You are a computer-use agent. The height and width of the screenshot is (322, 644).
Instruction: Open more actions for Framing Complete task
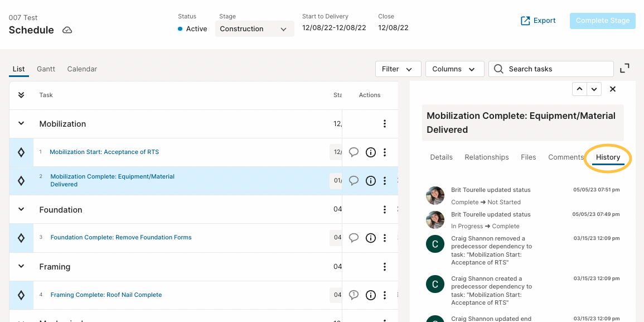click(x=384, y=295)
